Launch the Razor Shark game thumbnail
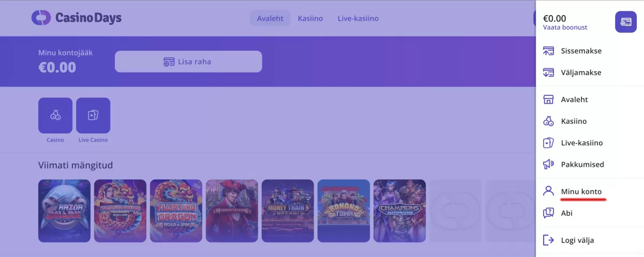 [x=64, y=211]
